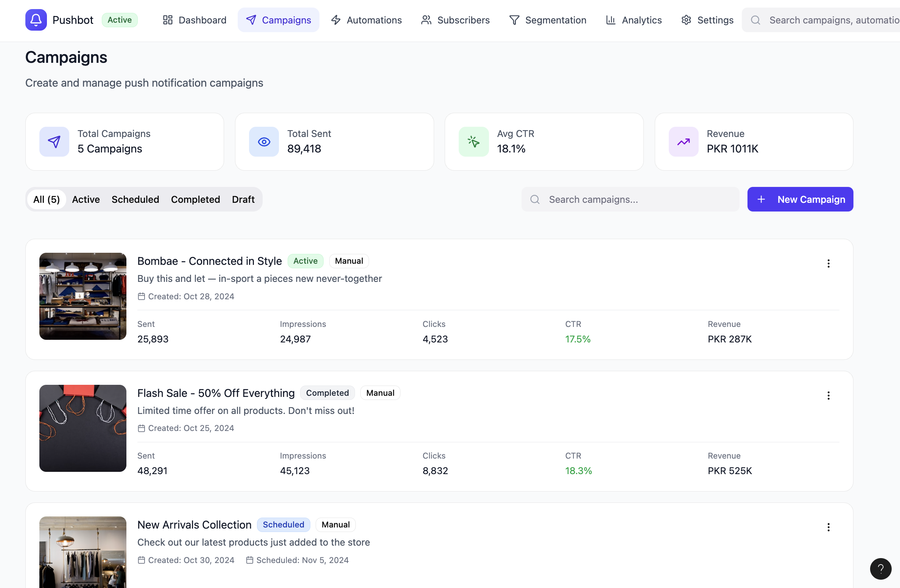Show only Draft campaigns

pos(243,199)
